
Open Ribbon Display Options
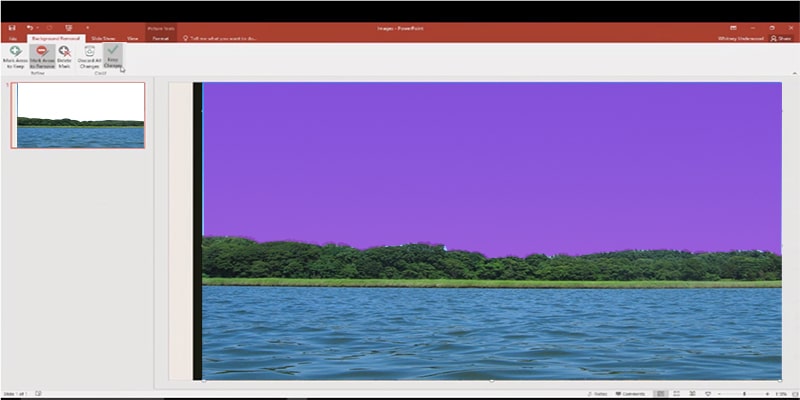(733, 28)
